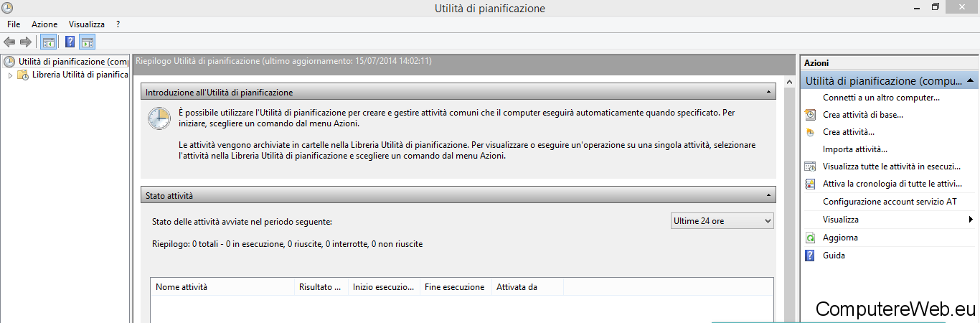Viewport: 980px width, 323px height.
Task: Click the Forward arrow toolbar icon
Action: tap(26, 42)
